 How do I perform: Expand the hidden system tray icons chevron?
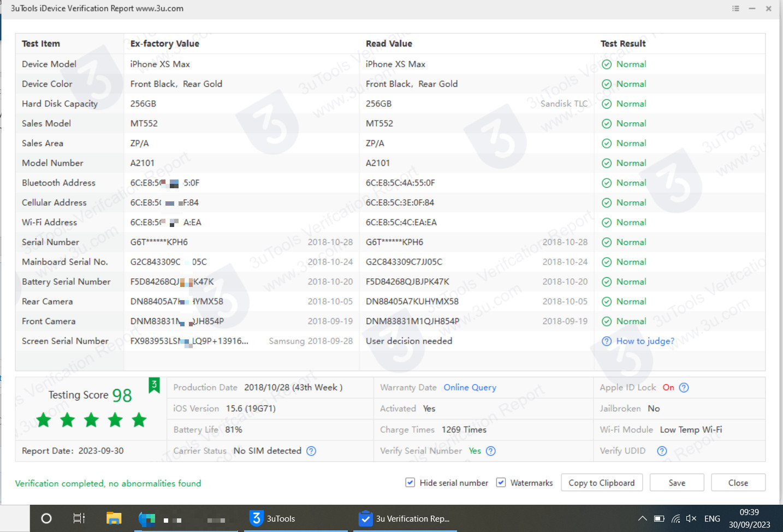[643, 518]
